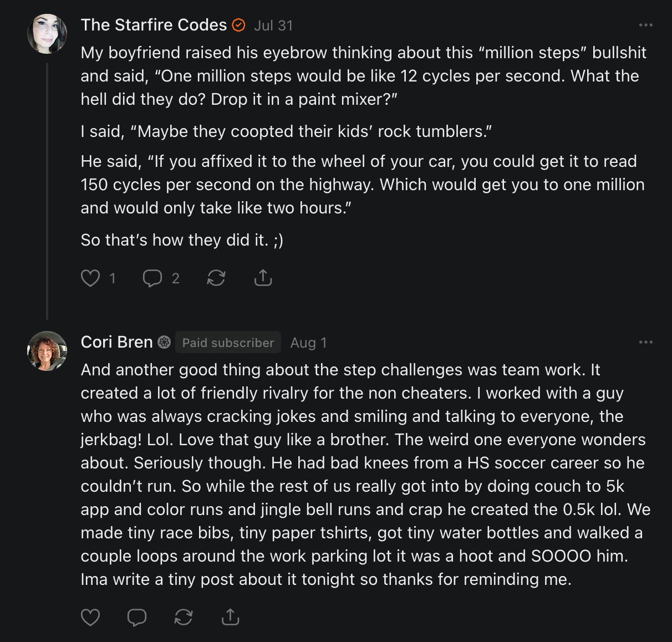Click the Paid subscriber badge
The height and width of the screenshot is (642, 672).
tap(228, 343)
